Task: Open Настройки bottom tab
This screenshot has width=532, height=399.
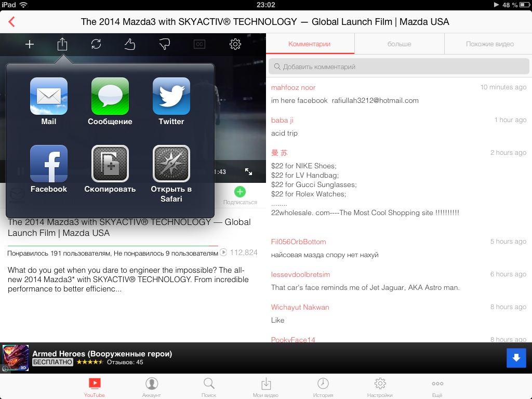Action: point(380,387)
